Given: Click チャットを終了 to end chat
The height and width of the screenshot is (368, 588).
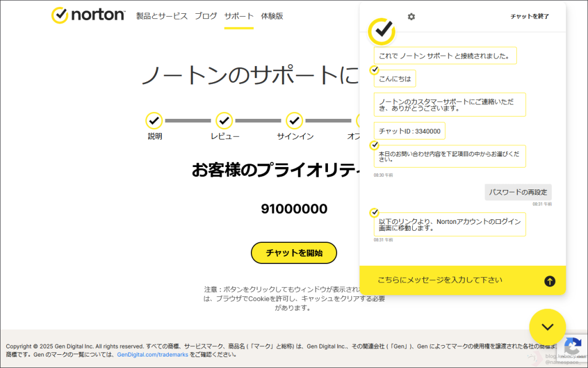Looking at the screenshot, I should 529,17.
